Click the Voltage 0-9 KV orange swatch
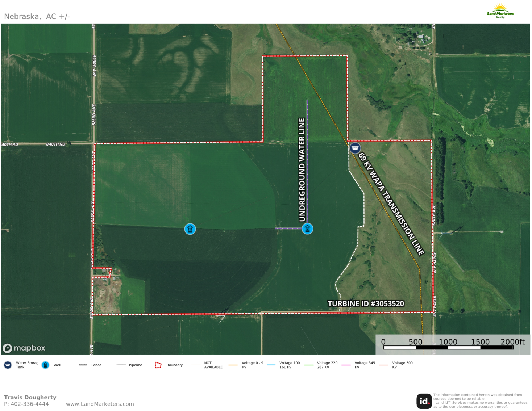 click(x=234, y=365)
